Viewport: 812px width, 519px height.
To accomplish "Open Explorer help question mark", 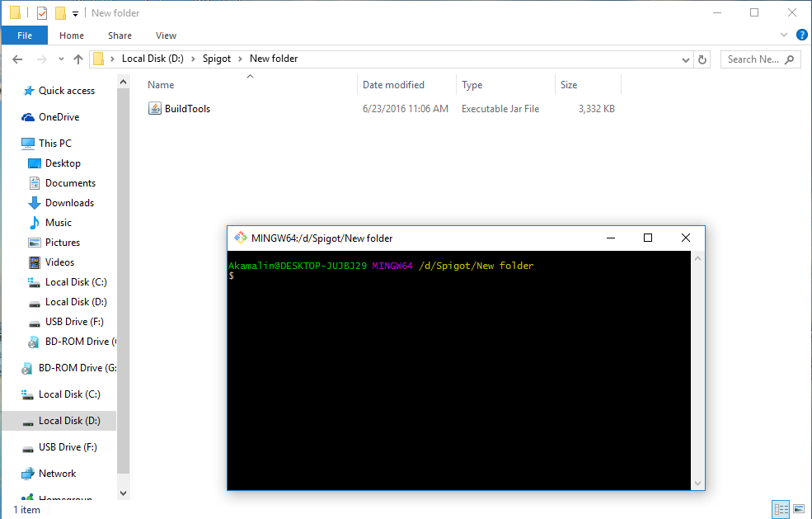I will [801, 35].
